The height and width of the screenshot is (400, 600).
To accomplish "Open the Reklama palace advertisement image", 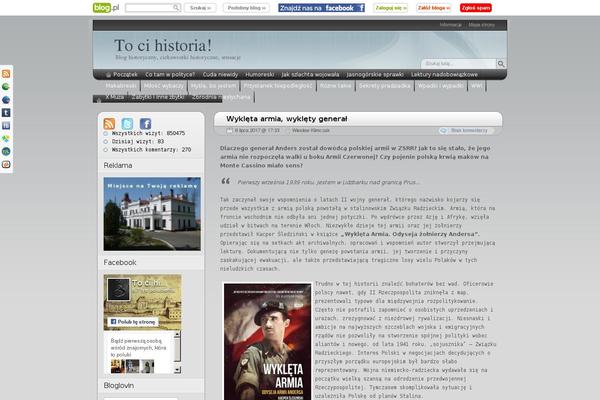I will point(152,214).
